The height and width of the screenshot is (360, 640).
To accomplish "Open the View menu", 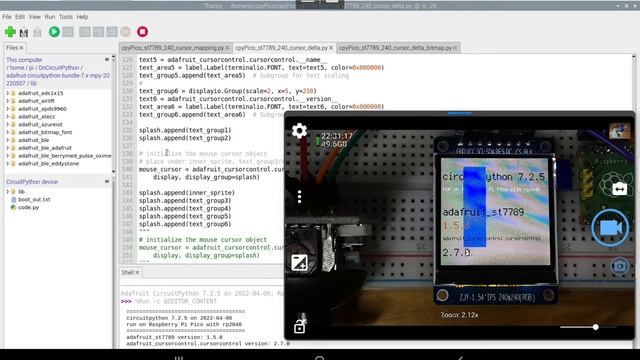I will (x=35, y=17).
